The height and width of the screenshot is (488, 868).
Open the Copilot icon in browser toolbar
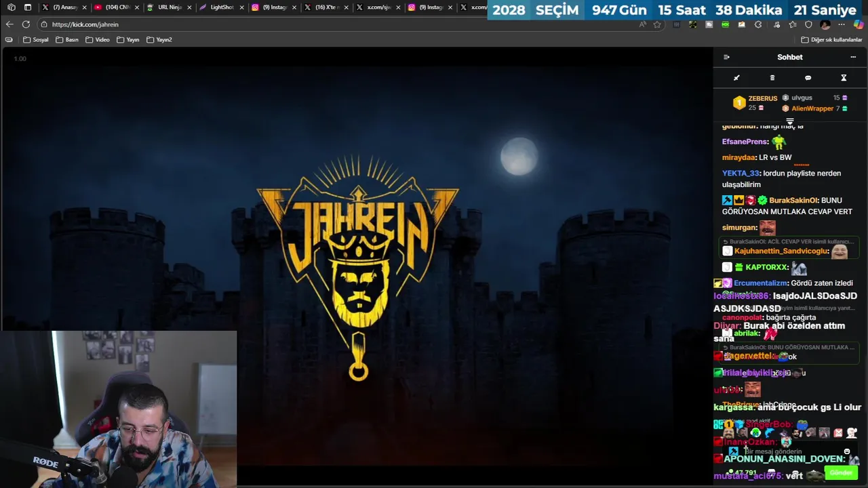pos(859,24)
